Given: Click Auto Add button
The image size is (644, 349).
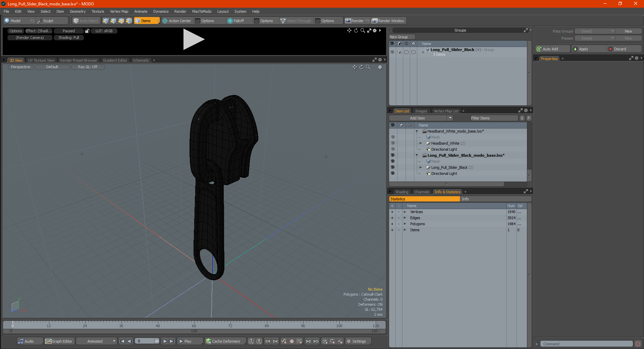Looking at the screenshot, I should (552, 49).
